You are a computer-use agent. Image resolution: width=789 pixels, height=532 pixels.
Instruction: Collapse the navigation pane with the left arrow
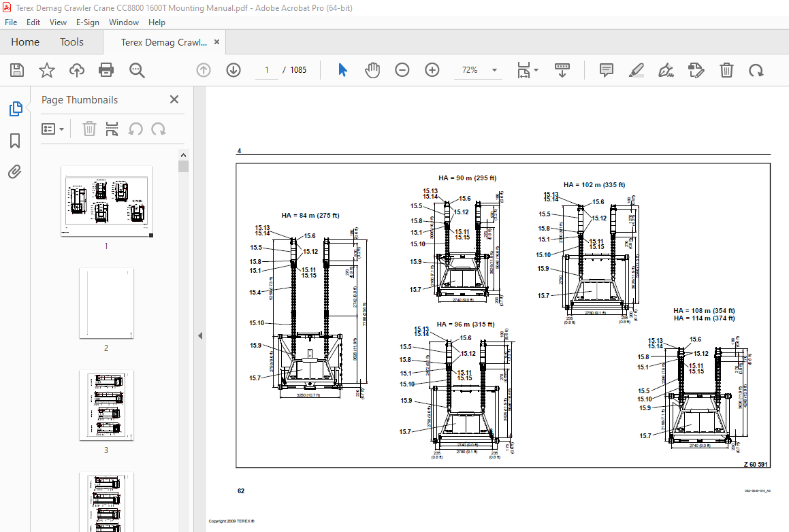point(199,335)
